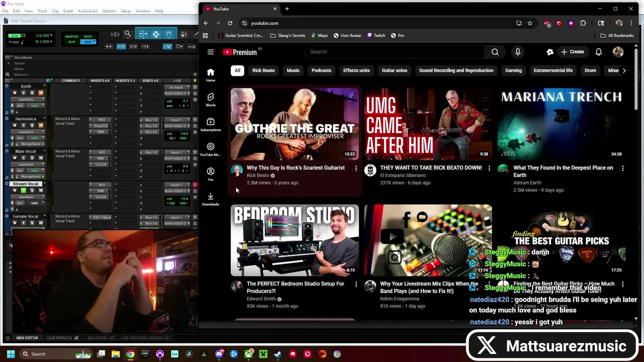Toggle solo on the Harmonica track
Screen dimensions: 644x362
(32, 126)
